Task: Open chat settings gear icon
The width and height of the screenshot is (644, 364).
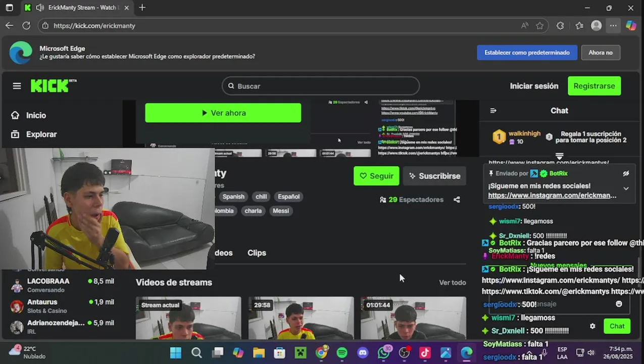Action: pos(592,326)
